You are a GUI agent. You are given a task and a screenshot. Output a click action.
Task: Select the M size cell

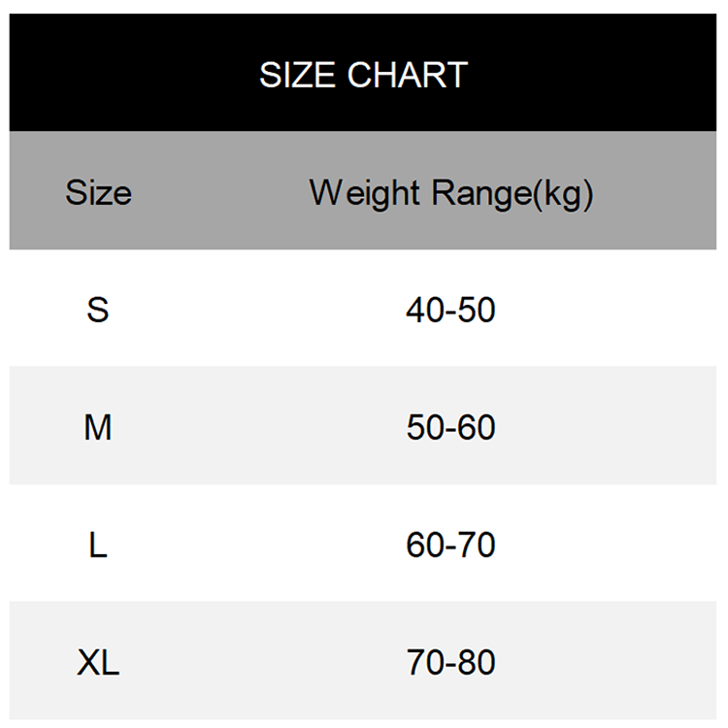coord(98,427)
